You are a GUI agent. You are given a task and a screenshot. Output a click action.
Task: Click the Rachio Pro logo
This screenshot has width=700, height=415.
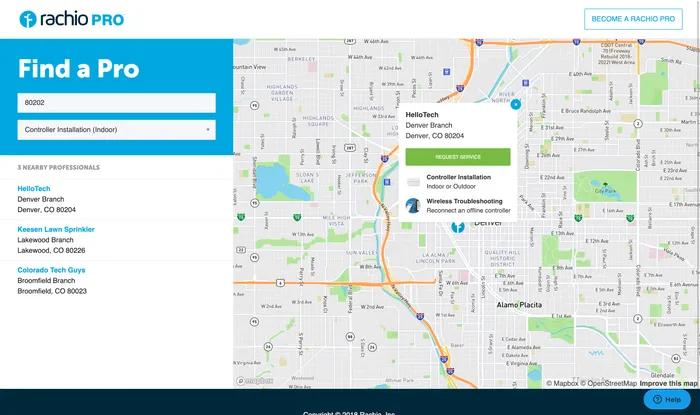(x=72, y=19)
